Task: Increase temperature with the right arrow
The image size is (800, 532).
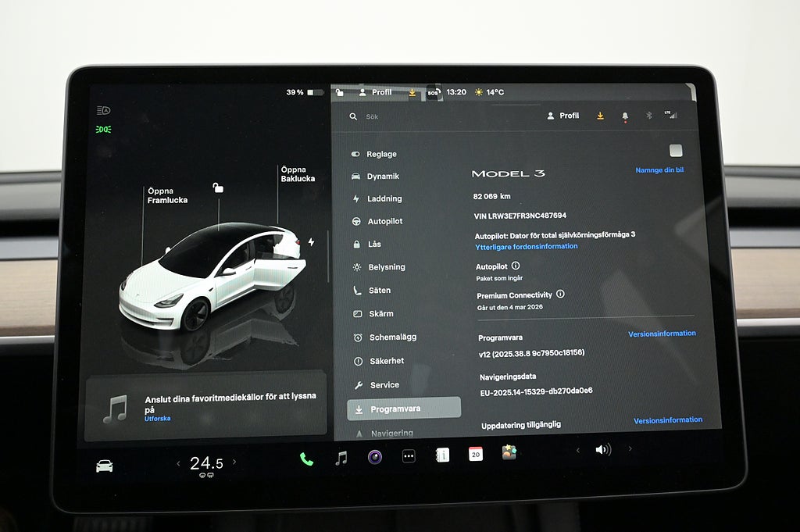Action: [x=234, y=462]
